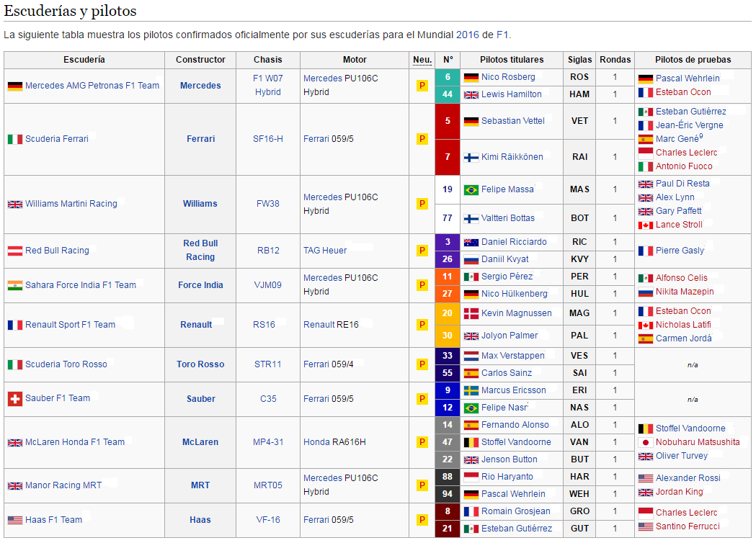
Task: Open the Sebastian Vettel driver link
Action: pyautogui.click(x=513, y=121)
